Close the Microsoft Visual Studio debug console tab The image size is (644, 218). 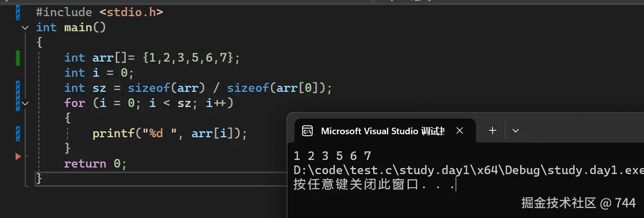459,131
